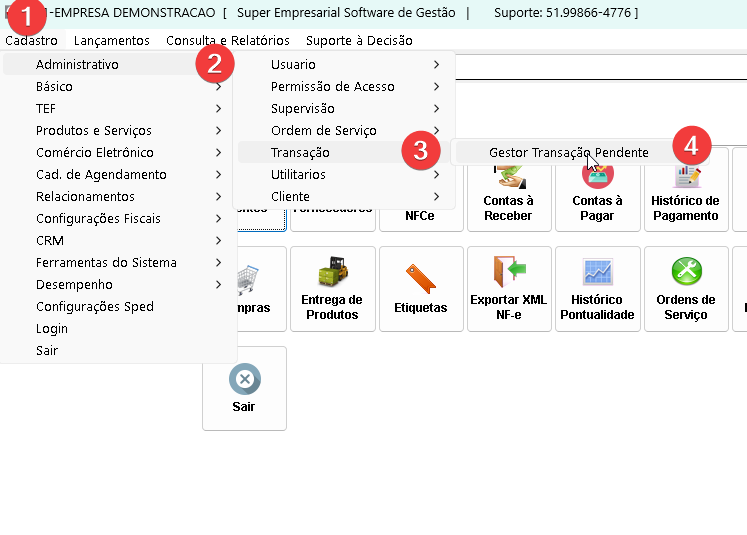Expand the Desempenho submenu arrow
Viewport: 747px width, 535px height.
click(x=218, y=284)
